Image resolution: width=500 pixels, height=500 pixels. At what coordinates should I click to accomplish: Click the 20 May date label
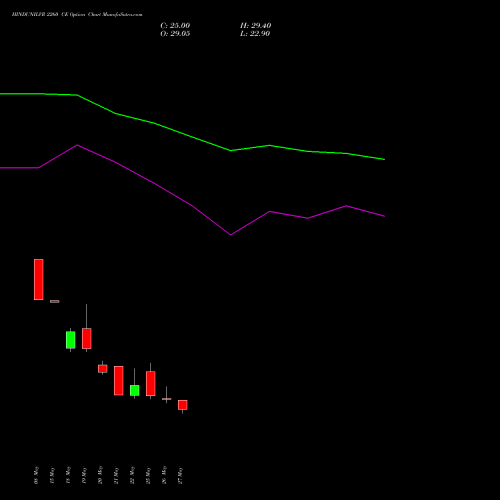tap(100, 475)
